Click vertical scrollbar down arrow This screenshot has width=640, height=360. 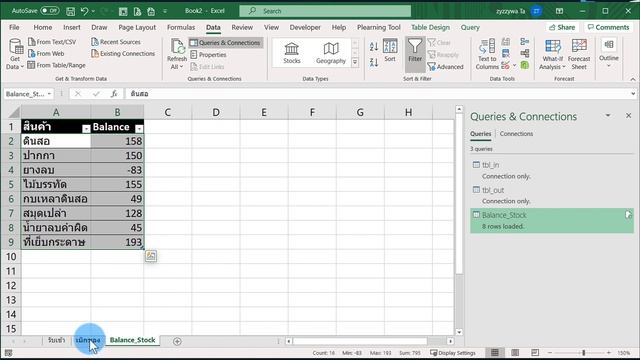(x=459, y=332)
